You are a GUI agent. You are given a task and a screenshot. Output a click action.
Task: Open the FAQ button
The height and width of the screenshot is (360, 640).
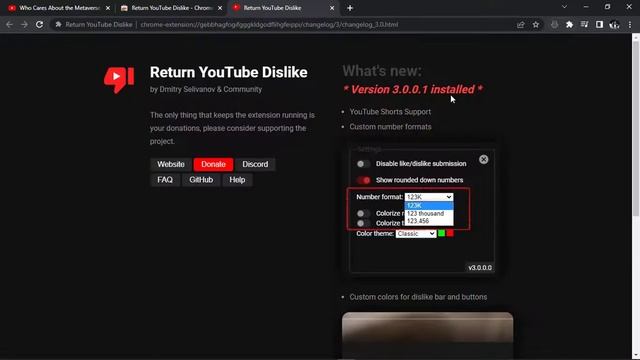click(165, 180)
